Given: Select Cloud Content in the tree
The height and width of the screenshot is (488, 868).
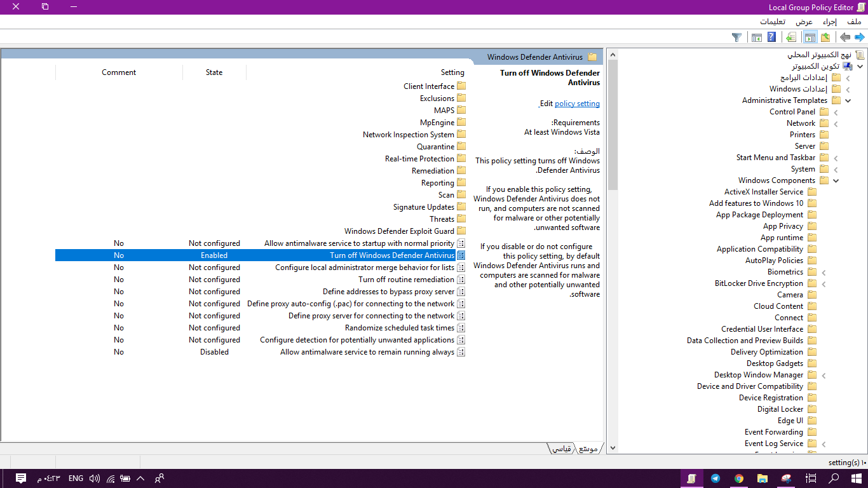Looking at the screenshot, I should (778, 306).
